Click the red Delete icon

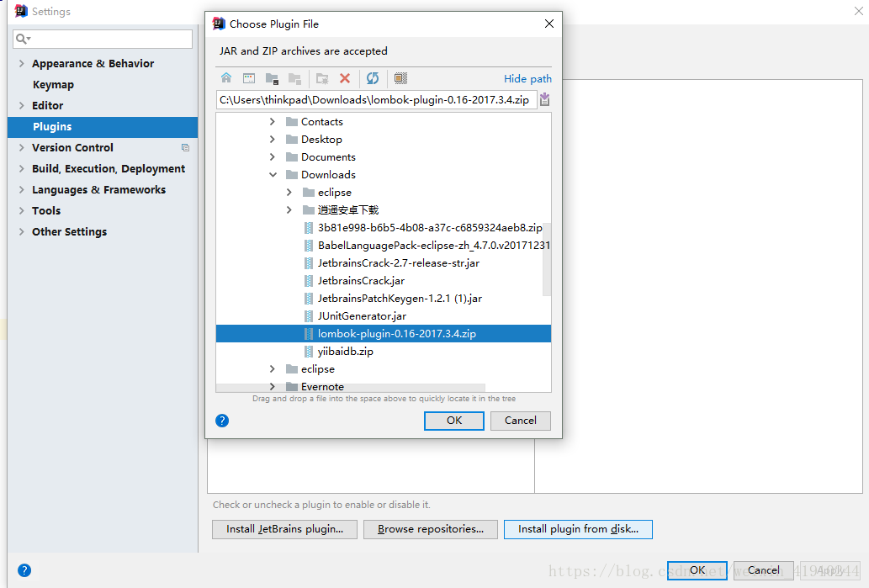point(345,78)
